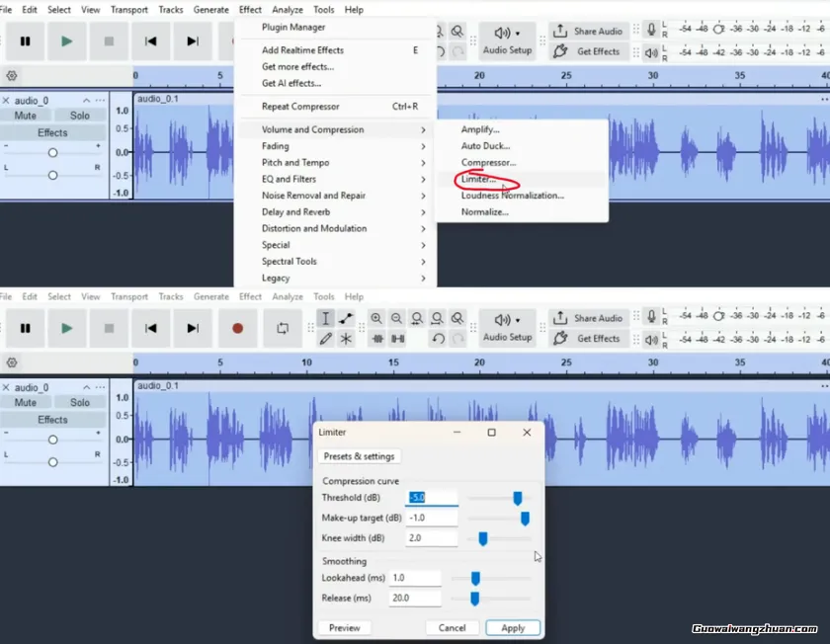Select the I-beam Selection tool in lower toolbar
Image resolution: width=830 pixels, height=644 pixels.
(x=325, y=318)
